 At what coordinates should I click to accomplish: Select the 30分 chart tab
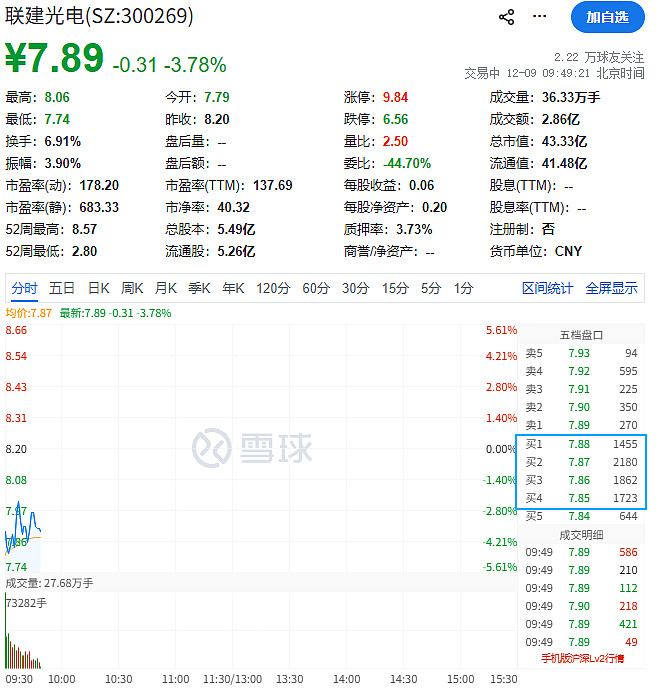click(356, 288)
